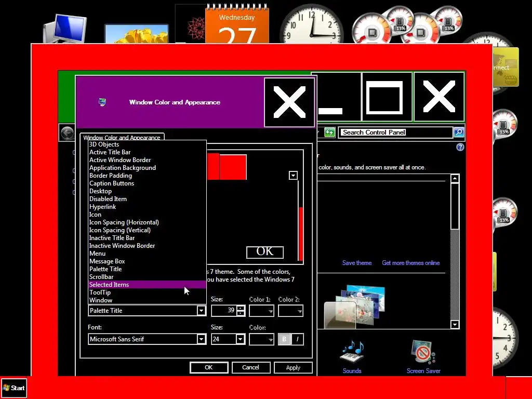The height and width of the screenshot is (399, 532).
Task: Select Caption Buttons list entry
Action: coord(147,183)
